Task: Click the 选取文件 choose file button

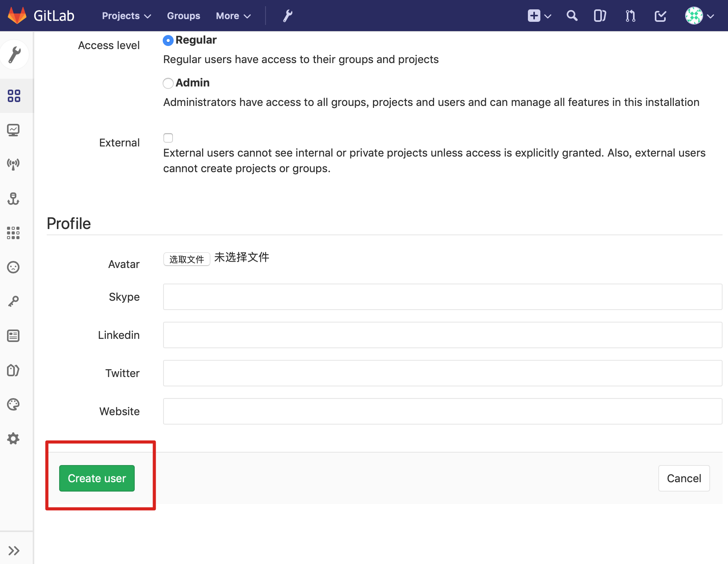Action: coord(186,259)
